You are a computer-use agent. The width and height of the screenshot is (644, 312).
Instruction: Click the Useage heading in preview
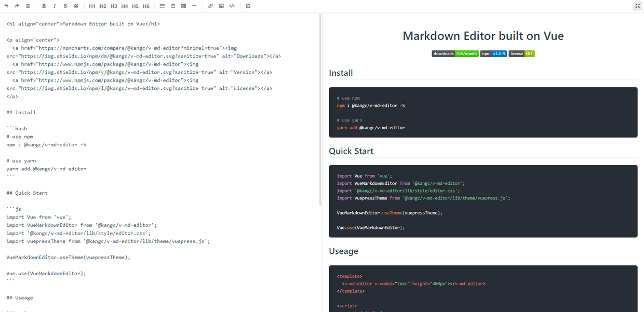click(343, 251)
